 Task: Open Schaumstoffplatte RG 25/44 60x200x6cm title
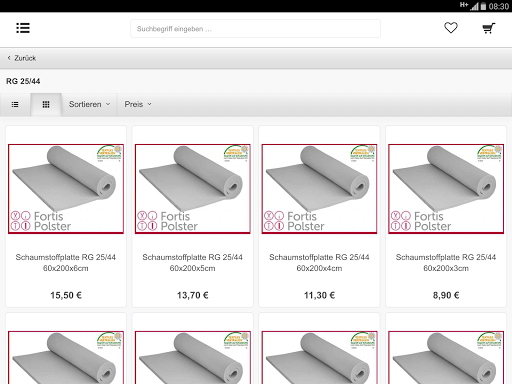click(66, 263)
